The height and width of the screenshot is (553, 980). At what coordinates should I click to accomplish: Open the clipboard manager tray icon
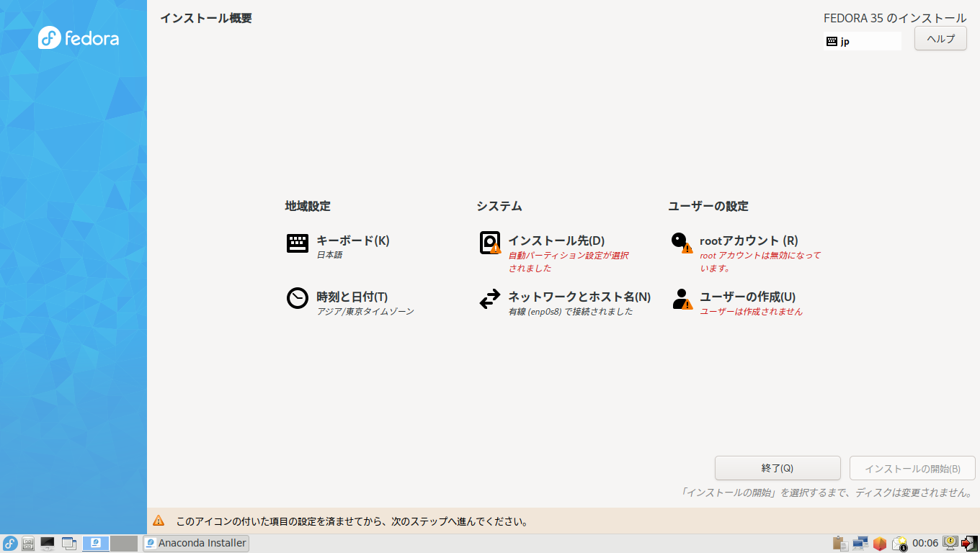point(839,544)
